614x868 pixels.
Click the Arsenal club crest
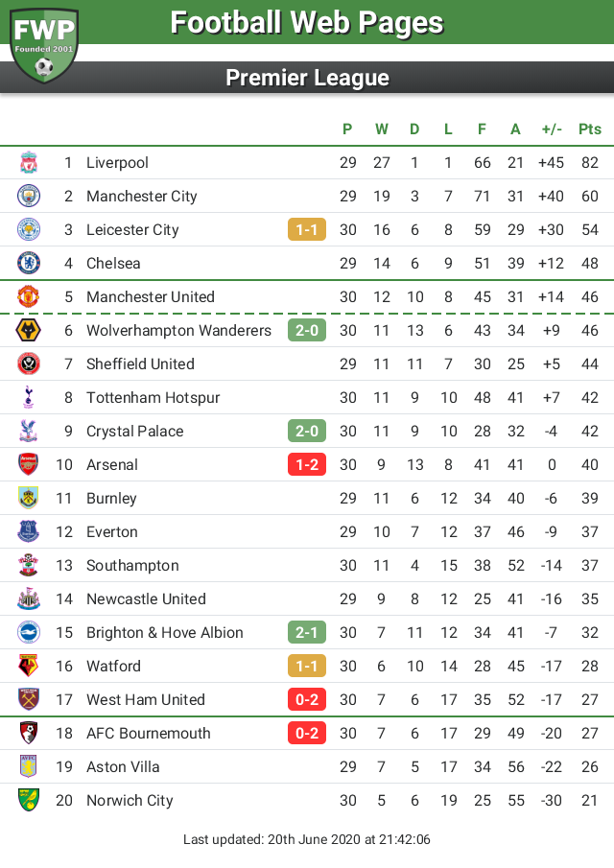point(29,465)
